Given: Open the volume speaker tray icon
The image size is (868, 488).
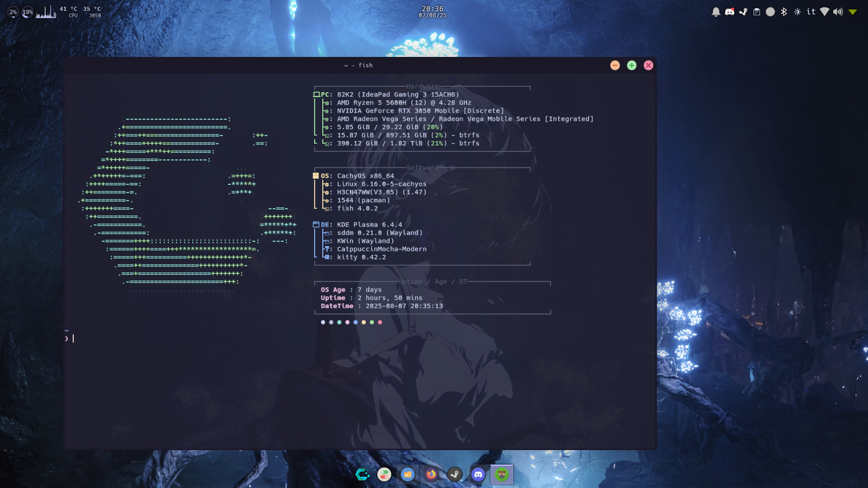Looking at the screenshot, I should pos(838,12).
